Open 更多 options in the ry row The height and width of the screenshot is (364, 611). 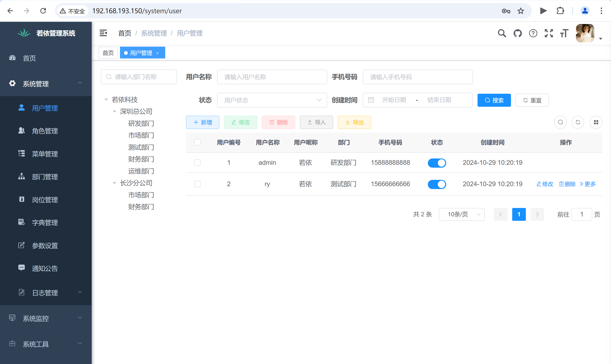coord(587,184)
